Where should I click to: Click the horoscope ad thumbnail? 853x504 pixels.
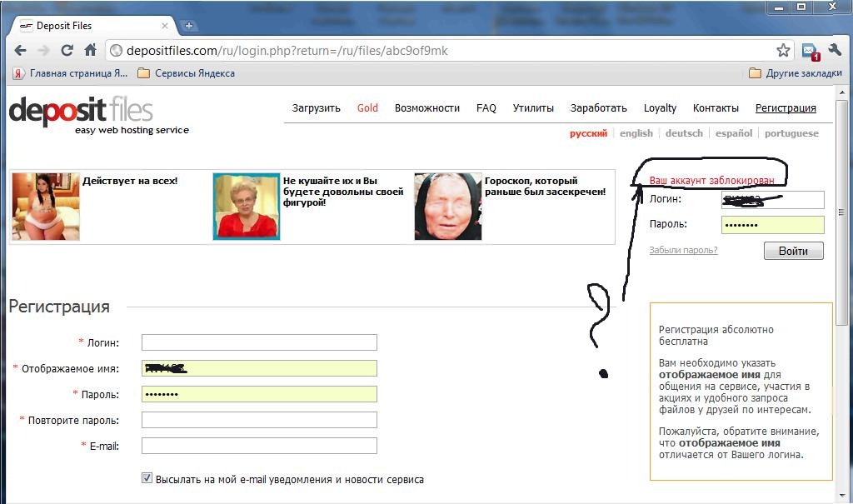(447, 207)
